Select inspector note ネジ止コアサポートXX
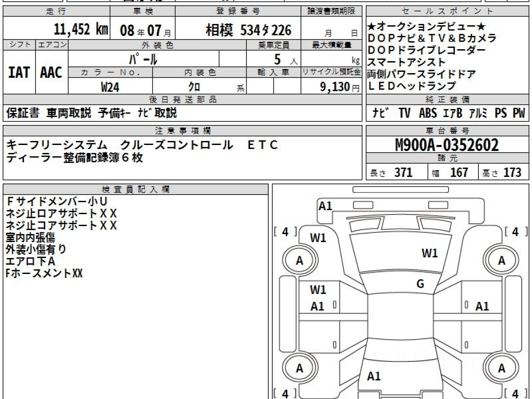The height and width of the screenshot is (399, 532). (61, 225)
